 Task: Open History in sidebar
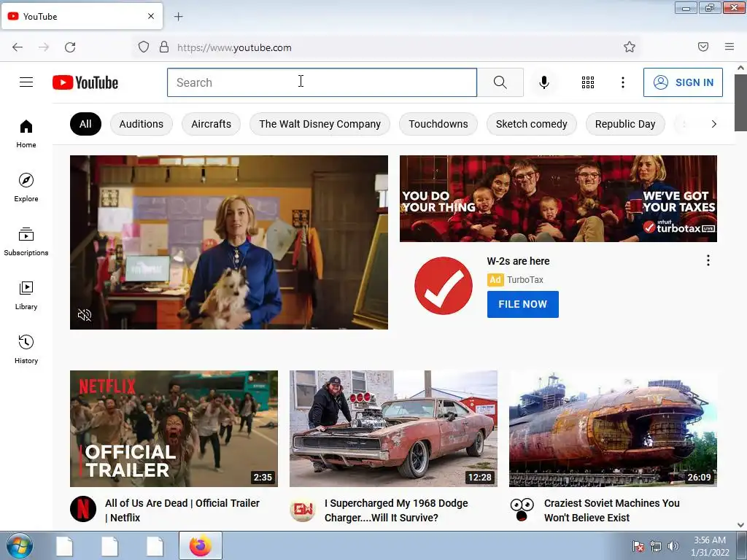click(26, 349)
